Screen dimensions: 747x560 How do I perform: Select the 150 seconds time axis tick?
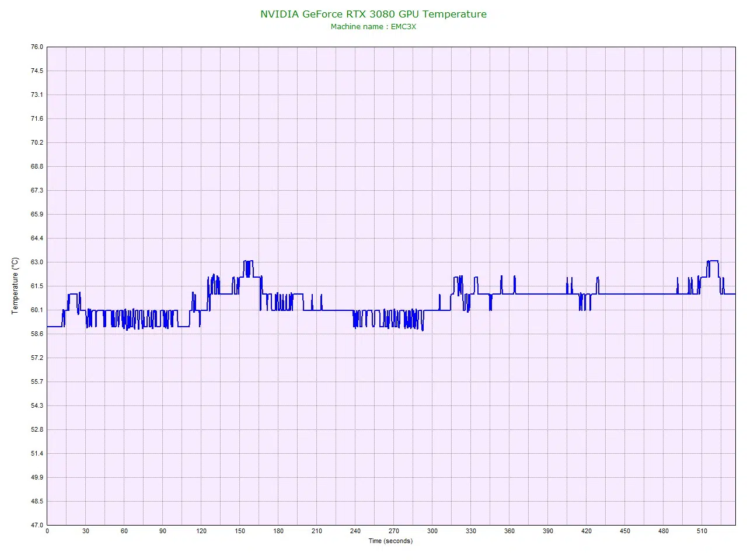(x=240, y=531)
